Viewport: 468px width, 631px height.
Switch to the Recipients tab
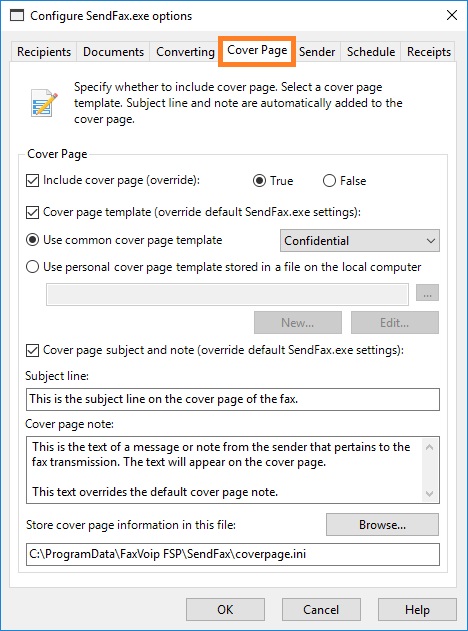tap(44, 52)
